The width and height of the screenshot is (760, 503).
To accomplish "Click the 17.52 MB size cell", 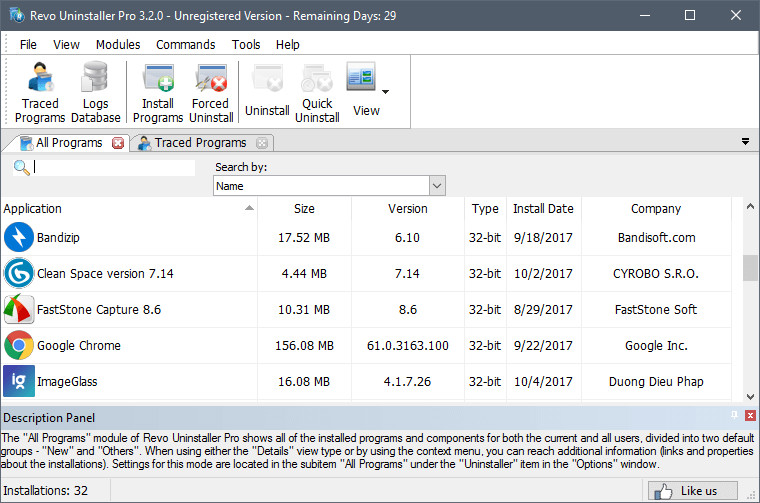I will coord(304,237).
